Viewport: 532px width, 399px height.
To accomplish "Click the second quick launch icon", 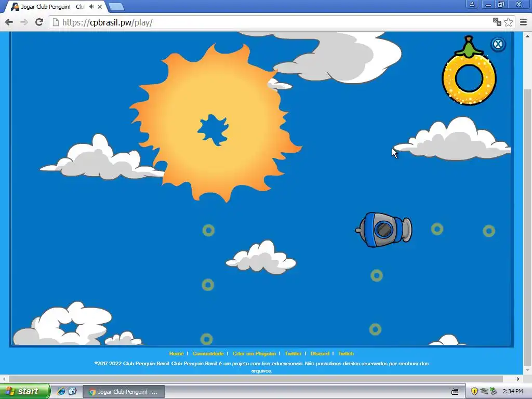I will click(x=73, y=391).
